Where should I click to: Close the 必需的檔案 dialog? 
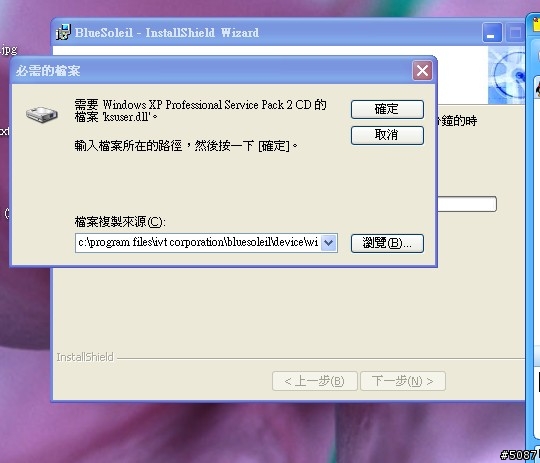[422, 71]
